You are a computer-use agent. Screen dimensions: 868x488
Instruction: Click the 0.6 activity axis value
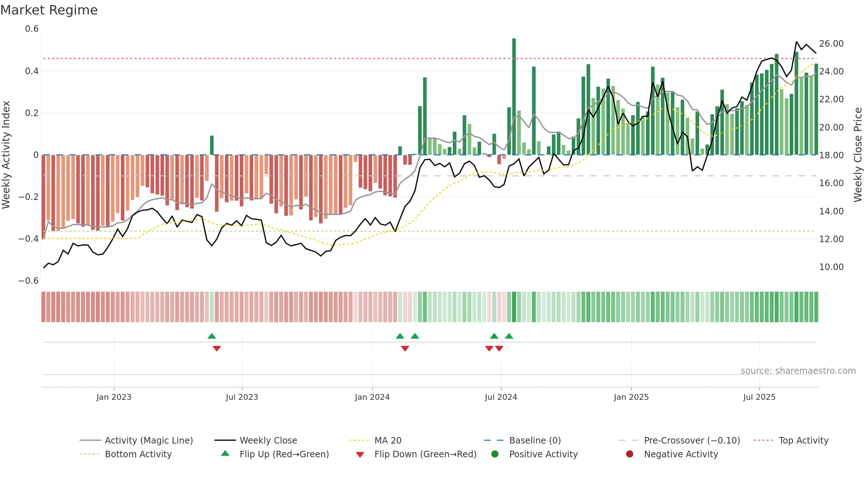pos(32,29)
